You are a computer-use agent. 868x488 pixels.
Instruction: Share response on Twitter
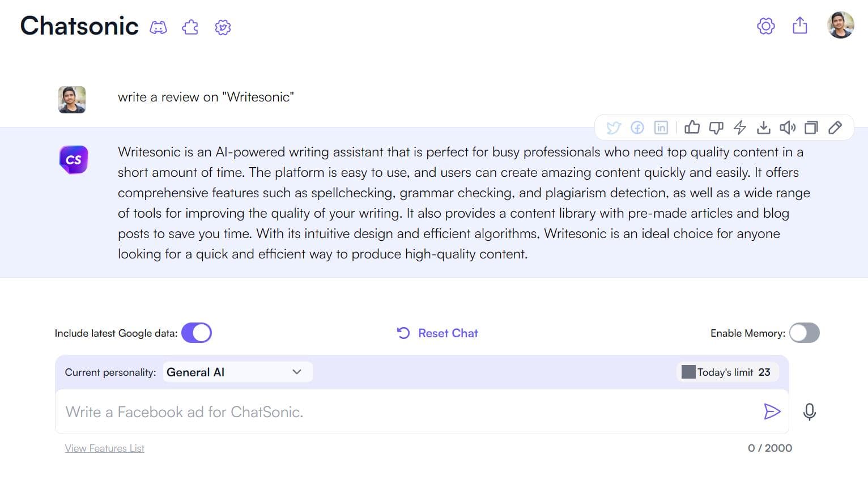coord(613,128)
